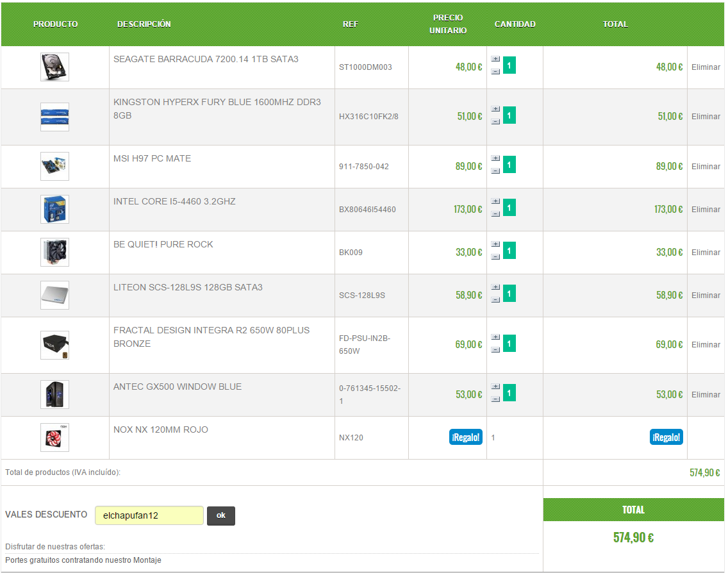Image resolution: width=728 pixels, height=575 pixels.
Task: Decrease Be Quiet Pure Rock quantity minus icon
Action: (x=495, y=257)
